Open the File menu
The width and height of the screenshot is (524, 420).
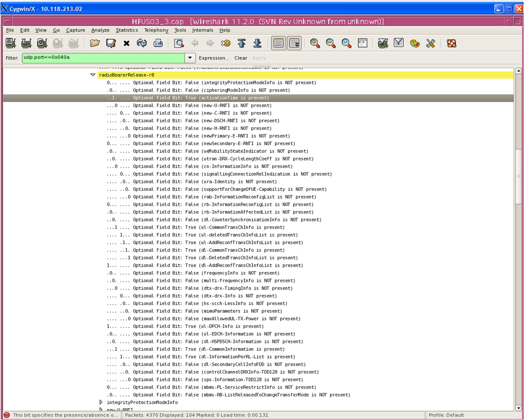(10, 30)
